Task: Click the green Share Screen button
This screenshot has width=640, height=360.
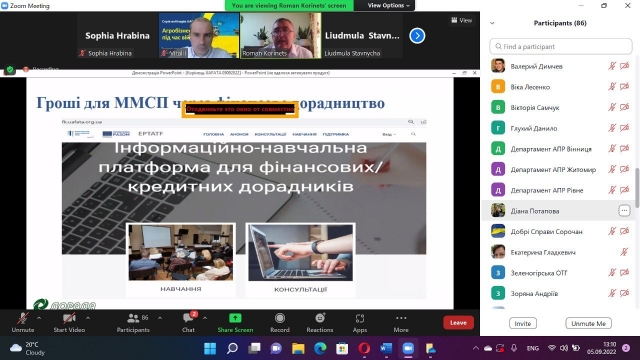Action: (235, 322)
